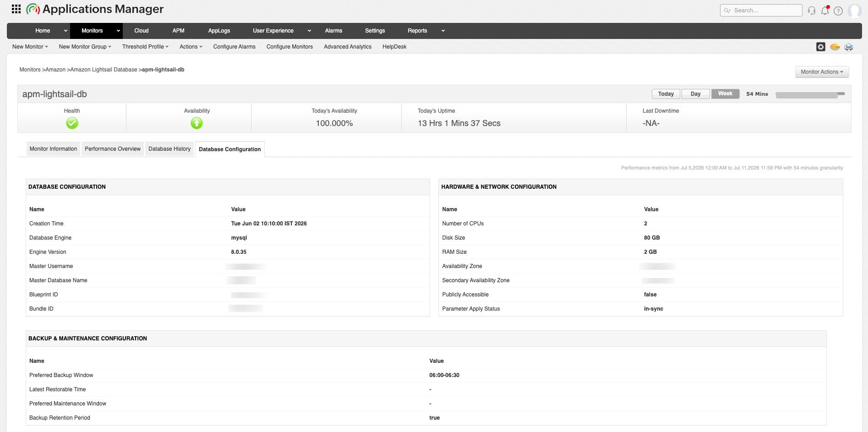Select the Week time range button
868x432 pixels.
pyautogui.click(x=725, y=93)
